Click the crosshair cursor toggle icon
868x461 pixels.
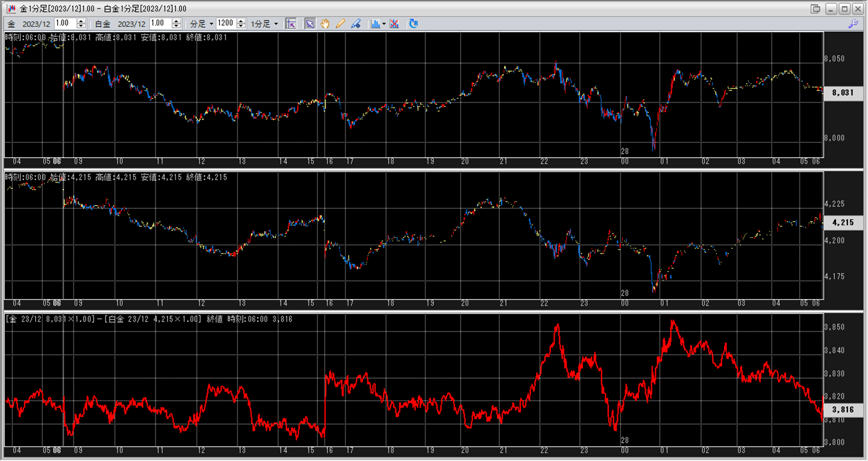tap(291, 24)
